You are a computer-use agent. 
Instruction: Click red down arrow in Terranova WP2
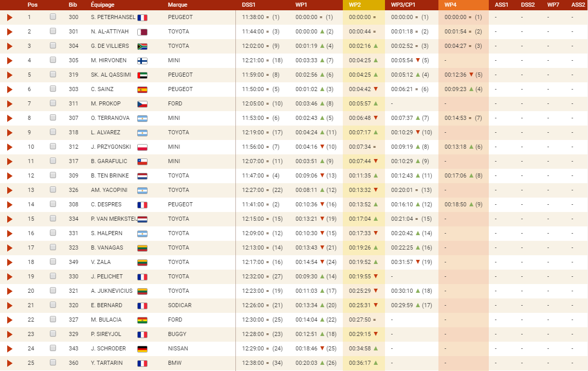(376, 118)
